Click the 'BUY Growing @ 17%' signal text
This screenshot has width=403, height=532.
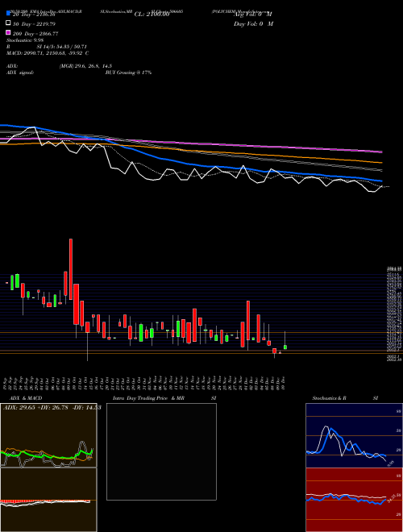[128, 73]
